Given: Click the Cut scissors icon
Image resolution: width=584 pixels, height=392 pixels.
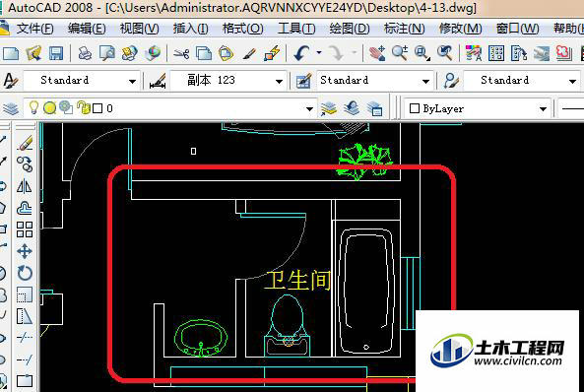Looking at the screenshot, I should (181, 53).
